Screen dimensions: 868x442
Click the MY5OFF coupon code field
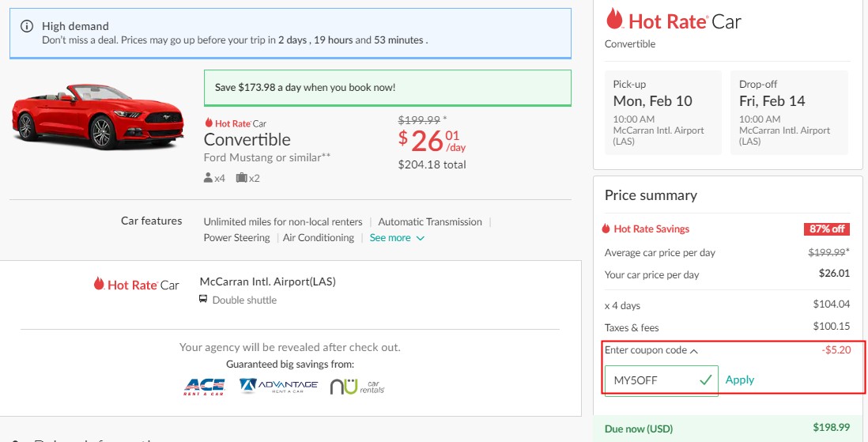pos(661,380)
